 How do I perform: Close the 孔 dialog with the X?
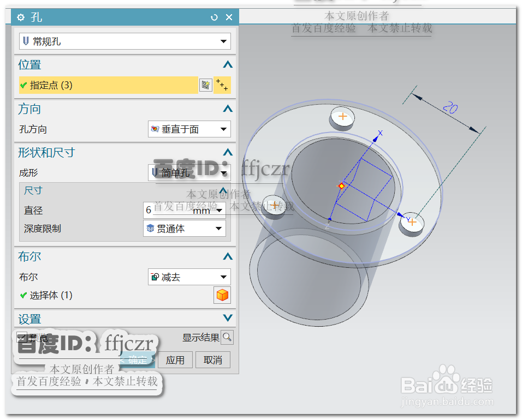(229, 17)
